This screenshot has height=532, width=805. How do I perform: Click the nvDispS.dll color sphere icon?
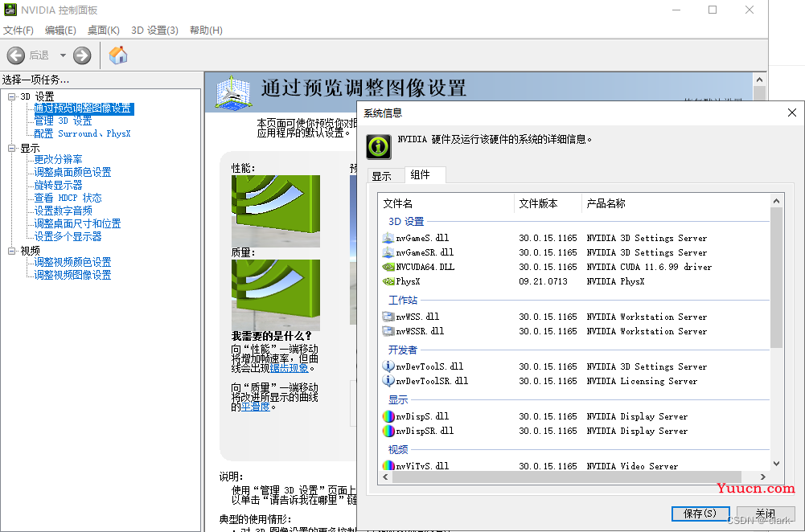point(388,416)
